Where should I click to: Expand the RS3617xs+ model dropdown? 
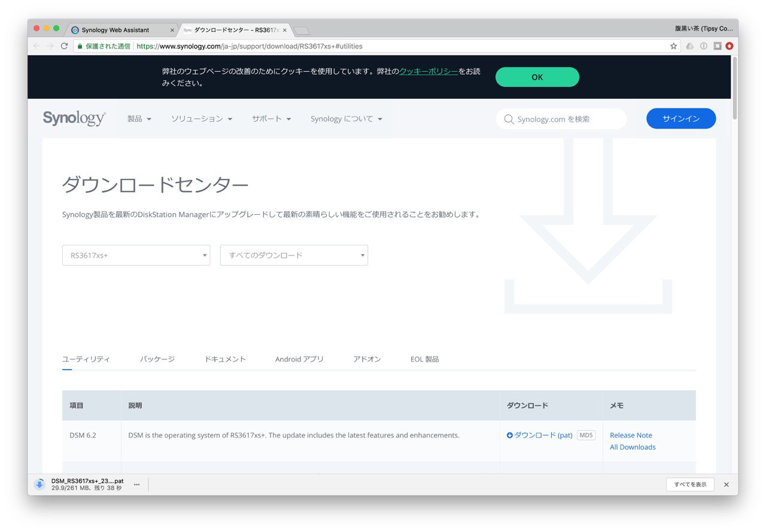[136, 255]
